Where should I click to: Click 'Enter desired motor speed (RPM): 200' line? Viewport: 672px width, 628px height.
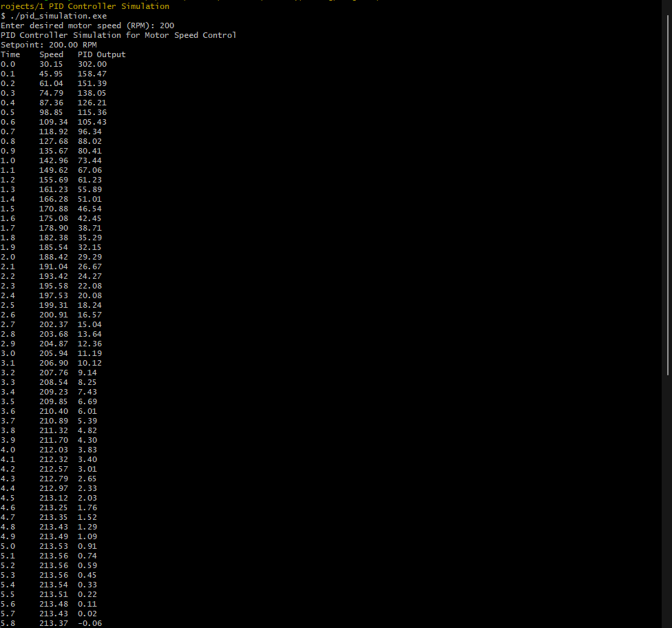(87, 25)
